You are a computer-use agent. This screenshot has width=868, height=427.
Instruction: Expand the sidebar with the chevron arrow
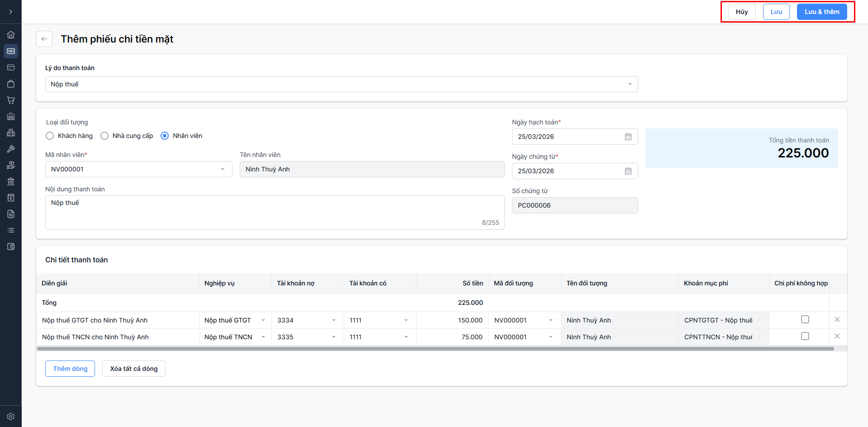coord(11,12)
